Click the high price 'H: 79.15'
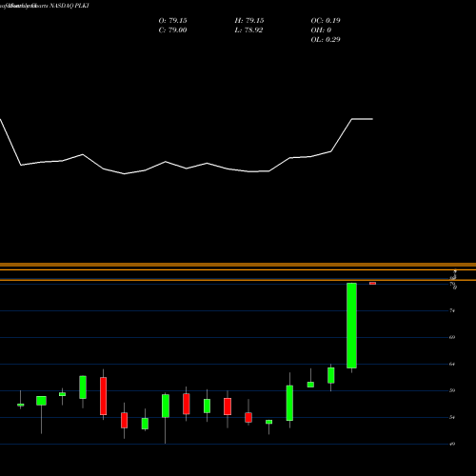The image size is (476, 476). (249, 21)
